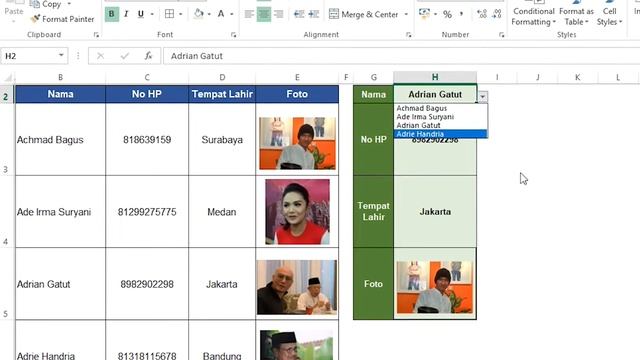Select column D header

pos(222,77)
